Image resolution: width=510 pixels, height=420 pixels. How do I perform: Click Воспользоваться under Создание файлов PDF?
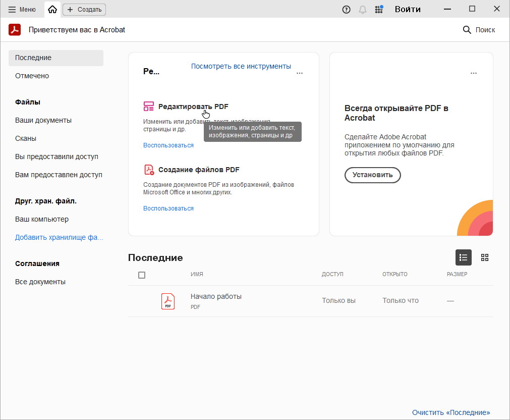[x=168, y=208]
